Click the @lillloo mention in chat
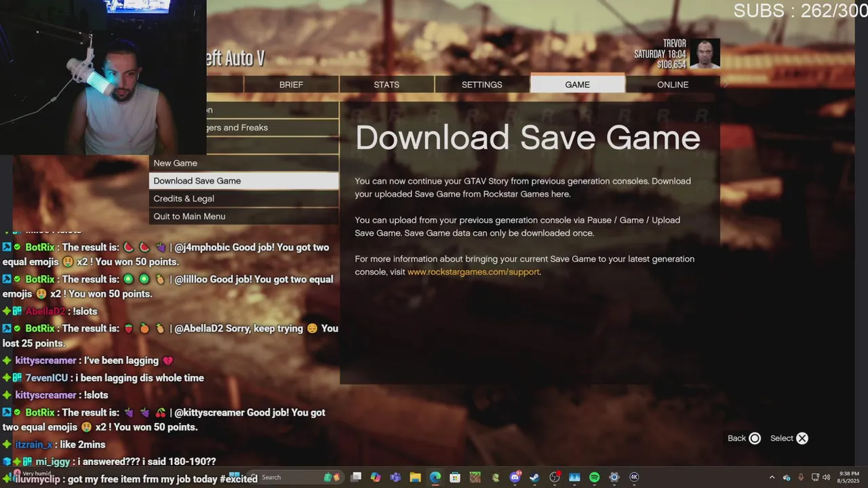This screenshot has width=868, height=488. (x=193, y=279)
